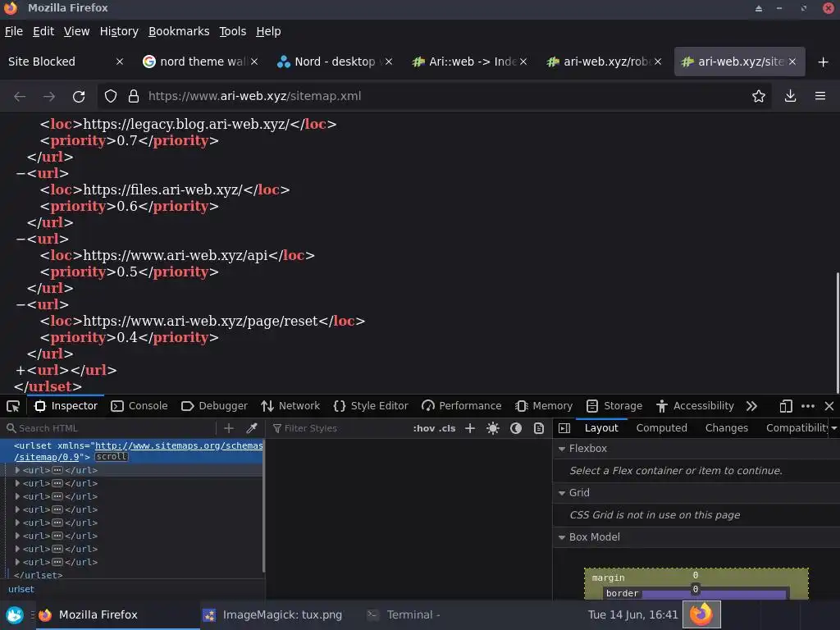Show more devtools tabs with chevrons
Viewport: 840px width, 630px height.
pos(751,406)
